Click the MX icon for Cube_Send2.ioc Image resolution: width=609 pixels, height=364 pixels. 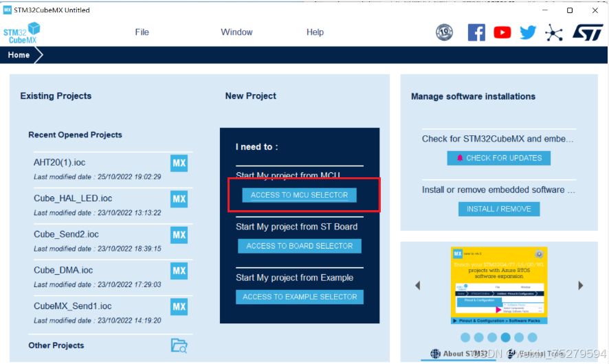[179, 235]
